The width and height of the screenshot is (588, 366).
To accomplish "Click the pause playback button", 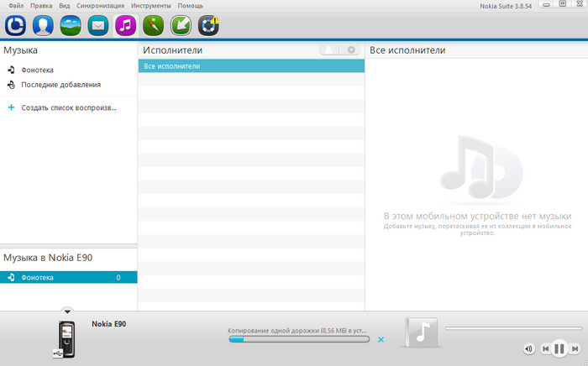I will pyautogui.click(x=559, y=348).
